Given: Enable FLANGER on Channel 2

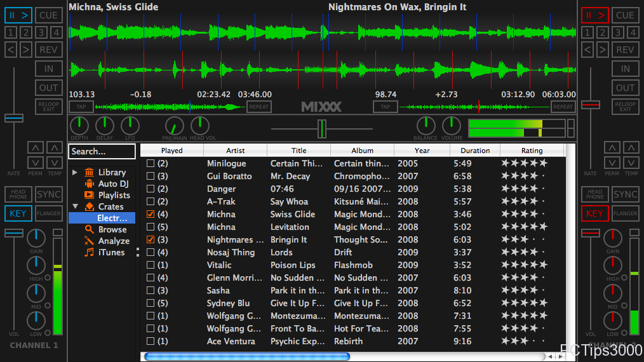Looking at the screenshot, I should pos(625,213).
